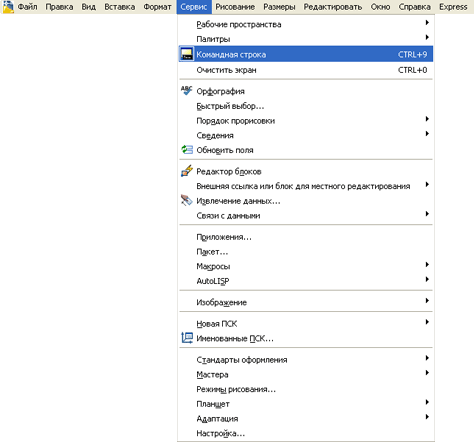Viewport: 474px width, 442px height.
Task: Open the Рисование menu
Action: click(235, 7)
